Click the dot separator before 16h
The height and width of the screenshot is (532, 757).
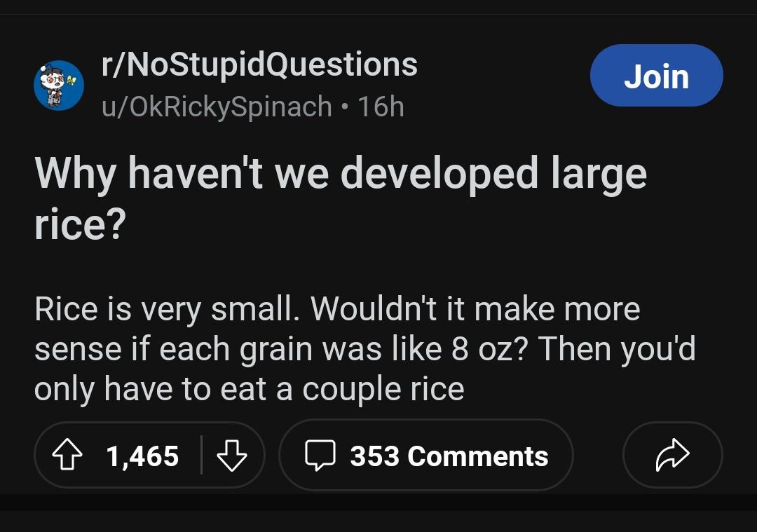344,107
